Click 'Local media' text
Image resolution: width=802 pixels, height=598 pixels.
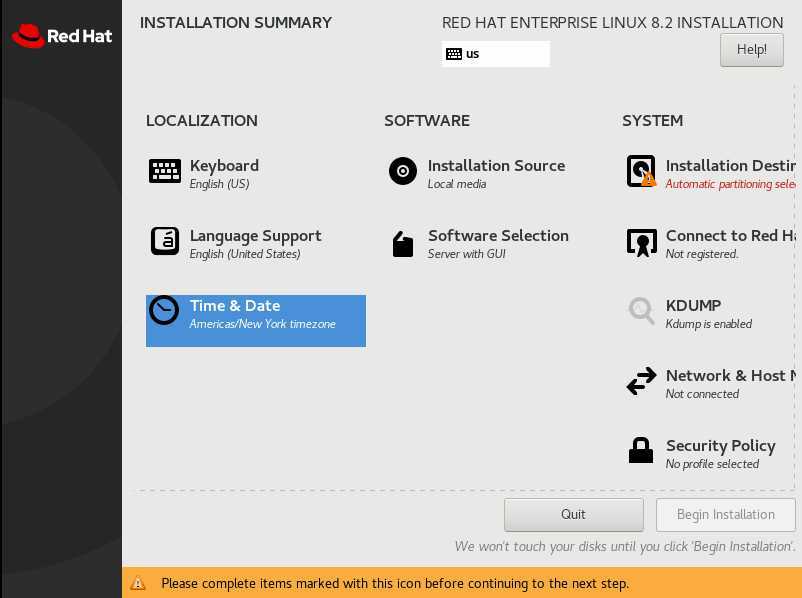point(457,184)
